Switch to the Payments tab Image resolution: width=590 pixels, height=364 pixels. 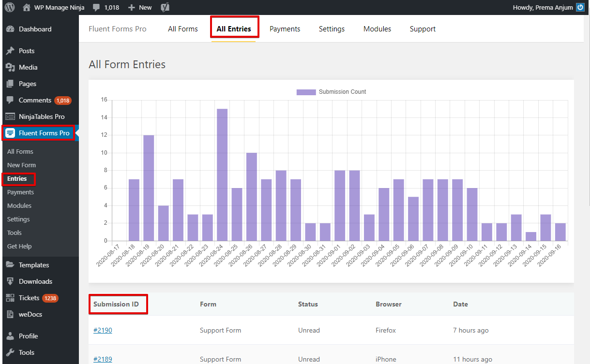pyautogui.click(x=285, y=29)
